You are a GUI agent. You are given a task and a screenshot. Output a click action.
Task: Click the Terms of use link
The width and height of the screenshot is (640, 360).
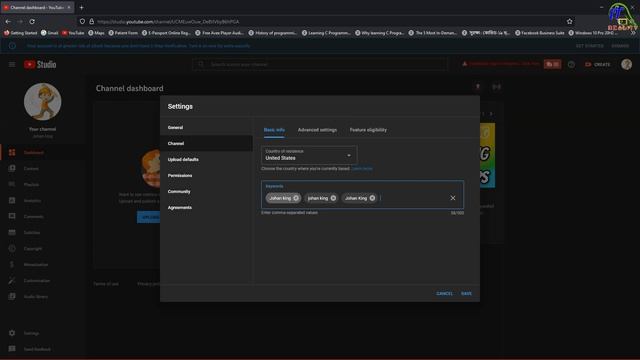(x=106, y=284)
